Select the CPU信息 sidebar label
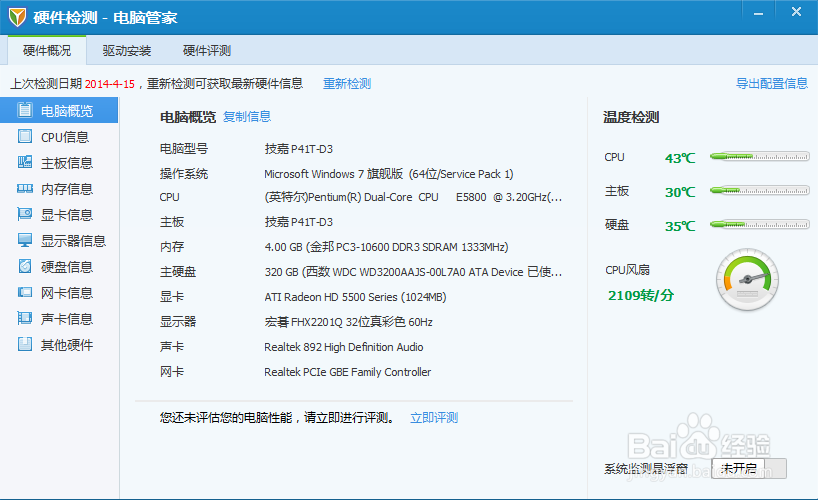The image size is (818, 500). point(65,137)
